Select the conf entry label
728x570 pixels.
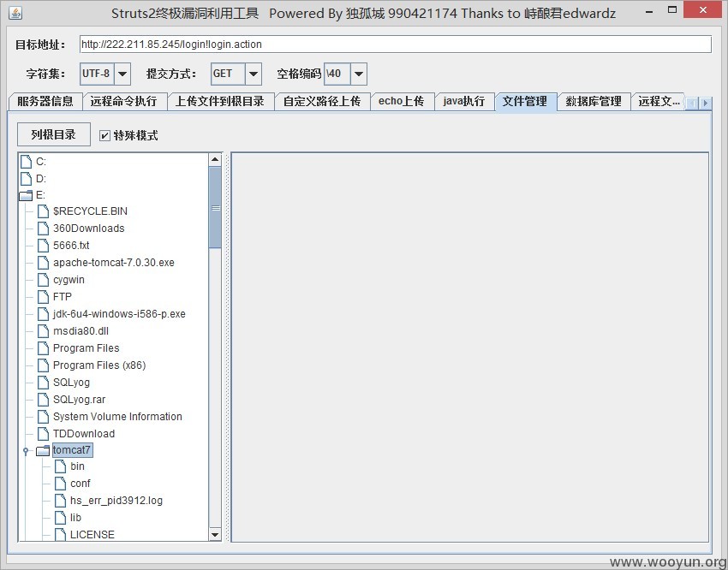pos(80,484)
